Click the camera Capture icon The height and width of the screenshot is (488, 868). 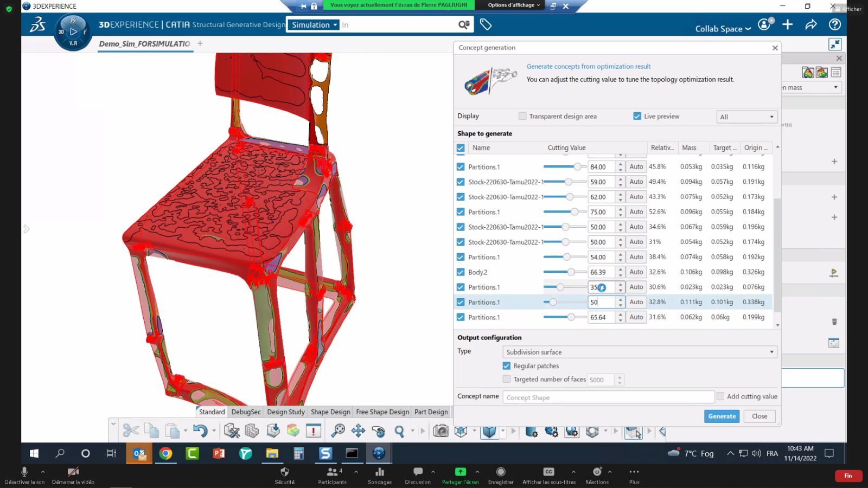click(441, 431)
